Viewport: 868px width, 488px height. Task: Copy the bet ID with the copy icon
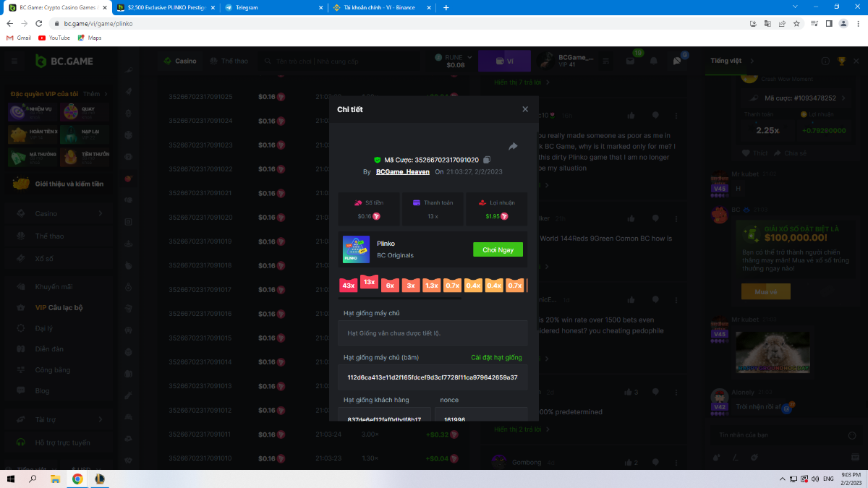tap(487, 160)
